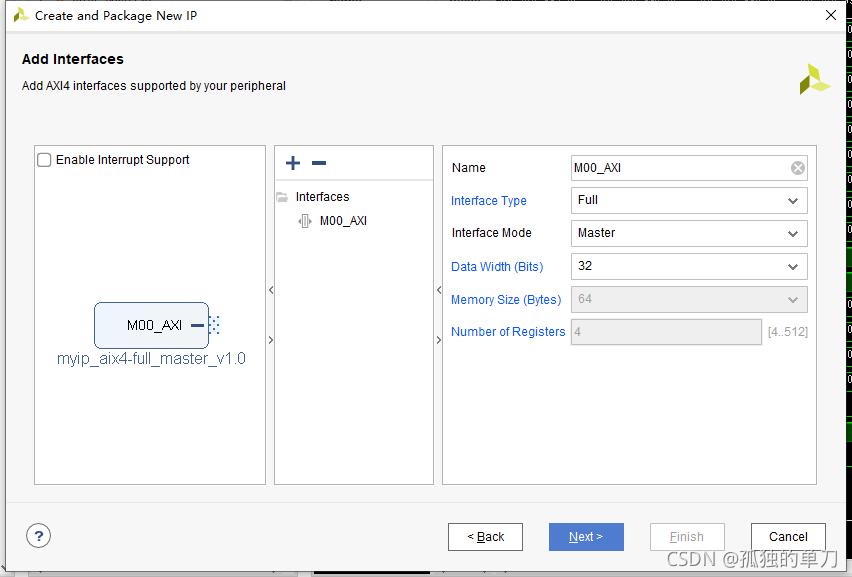The height and width of the screenshot is (577, 852).
Task: Select the Interfaces tree root node
Action: pyautogui.click(x=322, y=197)
